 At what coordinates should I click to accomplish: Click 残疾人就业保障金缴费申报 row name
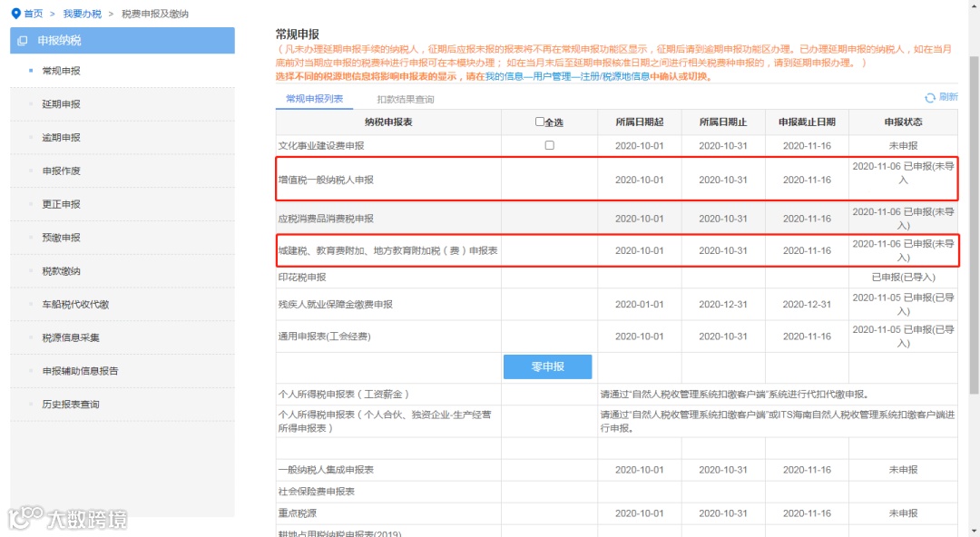336,305
